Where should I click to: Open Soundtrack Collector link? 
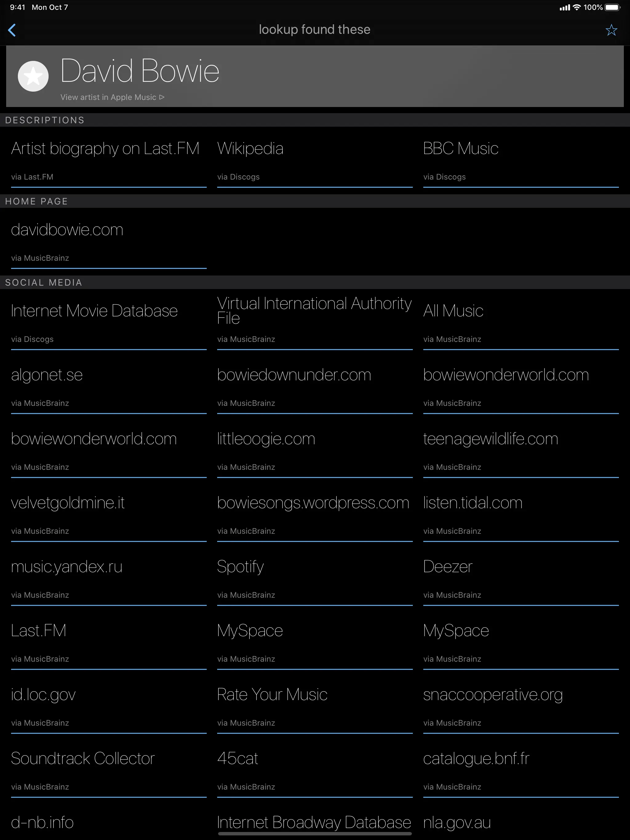(x=83, y=758)
